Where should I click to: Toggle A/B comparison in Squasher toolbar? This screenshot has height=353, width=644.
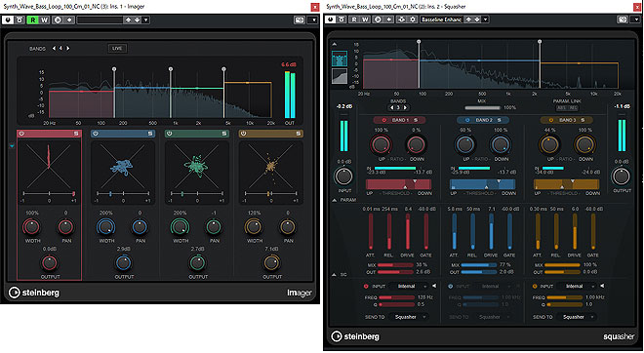pos(378,20)
